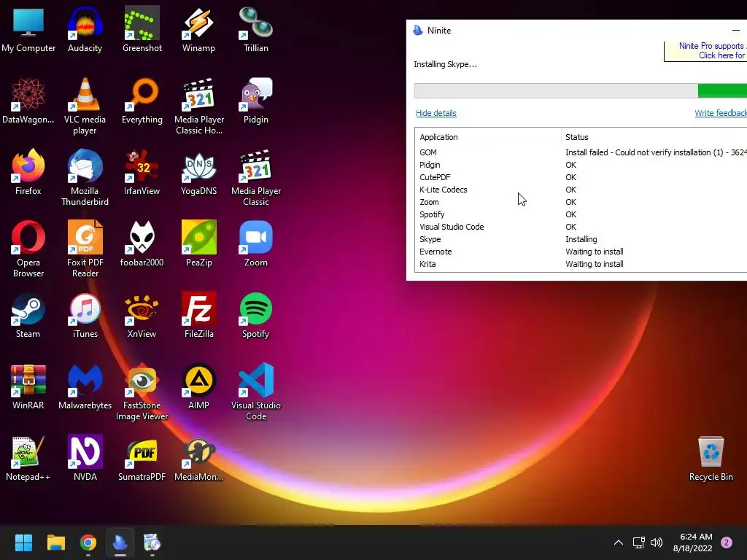Show hidden system tray icons
Viewport: 747px width, 560px height.
[619, 542]
